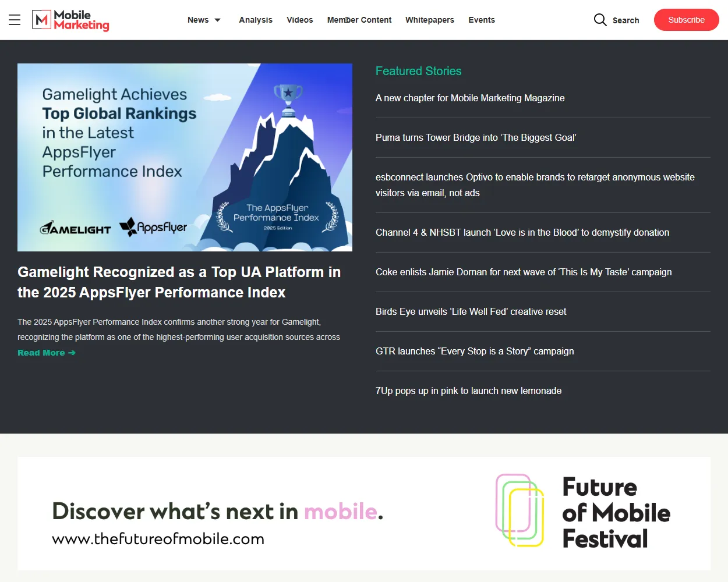Image resolution: width=728 pixels, height=582 pixels.
Task: Click the red Subscribe button
Action: [687, 20]
